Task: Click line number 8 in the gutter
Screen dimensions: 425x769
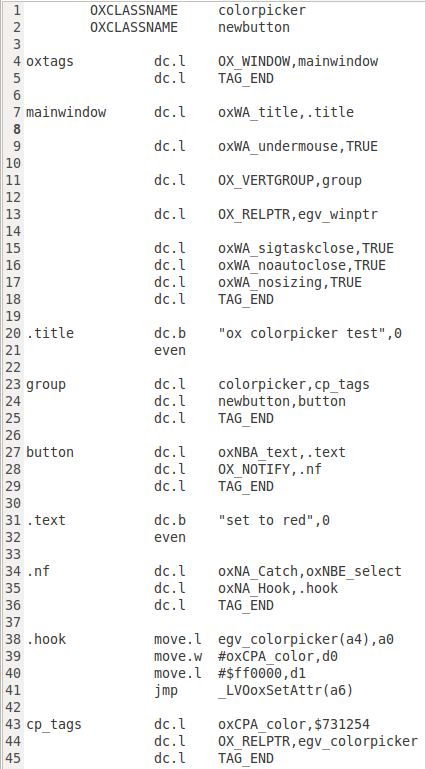Action: point(18,129)
